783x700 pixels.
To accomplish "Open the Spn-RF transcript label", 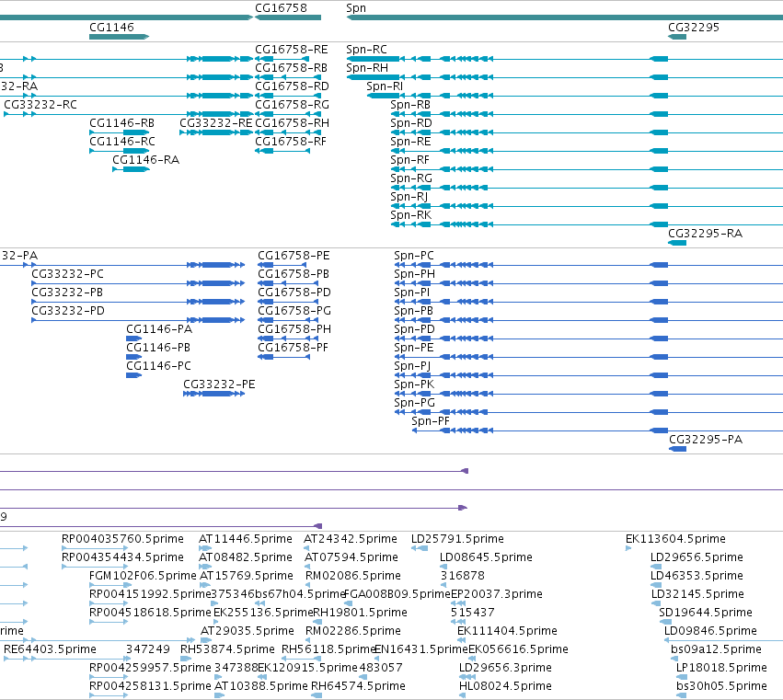I will pyautogui.click(x=410, y=160).
